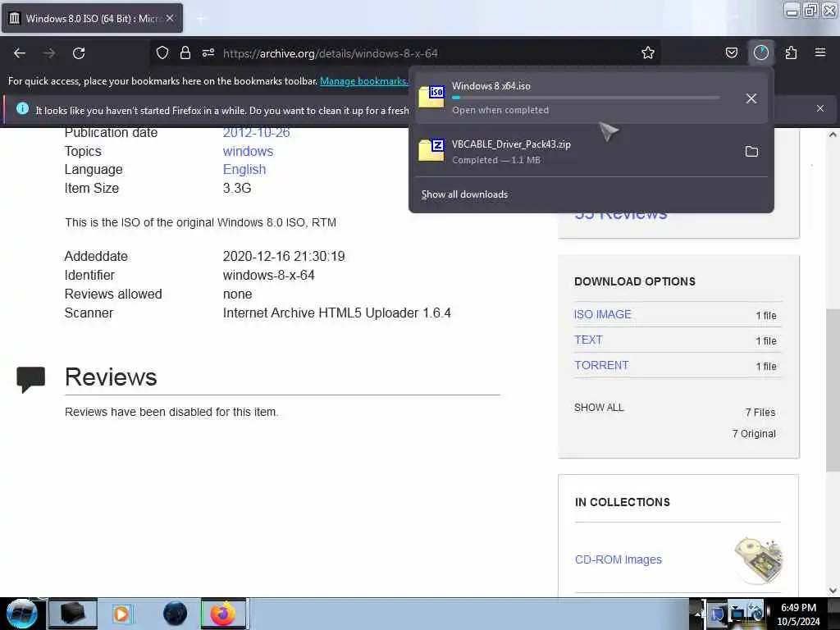Open the Firefox application menu

point(820,52)
